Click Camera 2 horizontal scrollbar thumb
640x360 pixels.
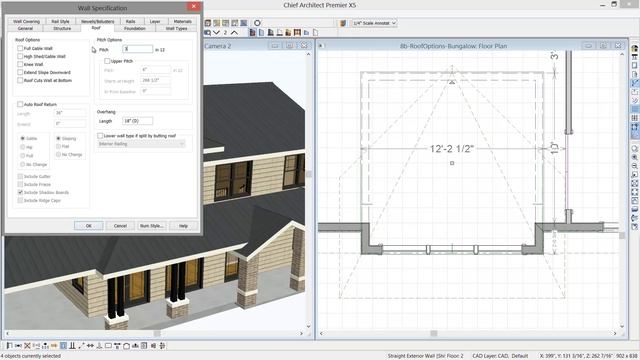157,333
